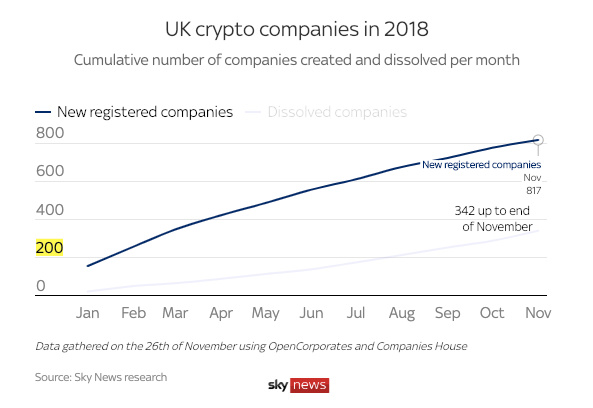Select the Nov label on x-axis

pos(538,313)
